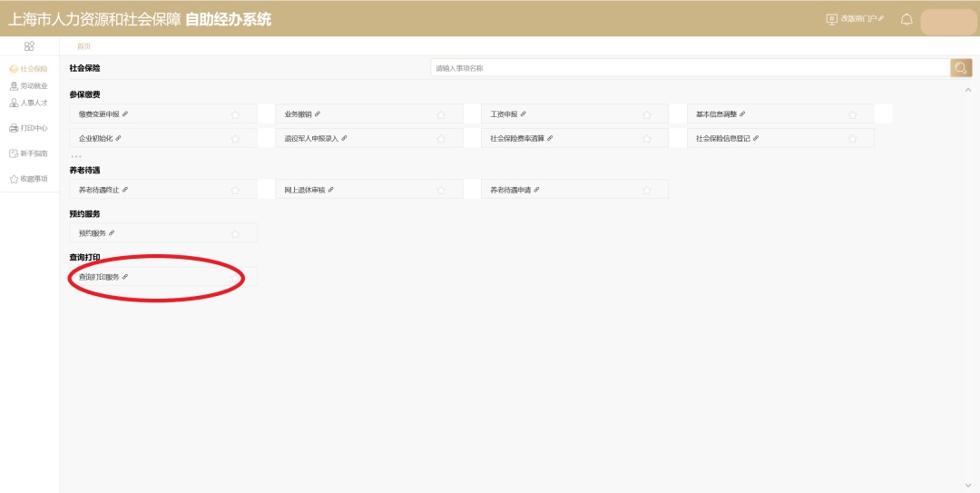
Task: Favorite 养老待遇申请 with its star
Action: [647, 190]
